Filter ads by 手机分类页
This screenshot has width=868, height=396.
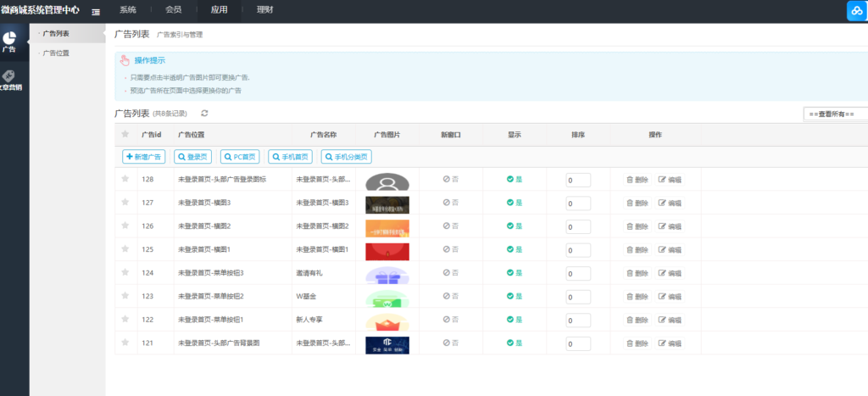point(347,157)
